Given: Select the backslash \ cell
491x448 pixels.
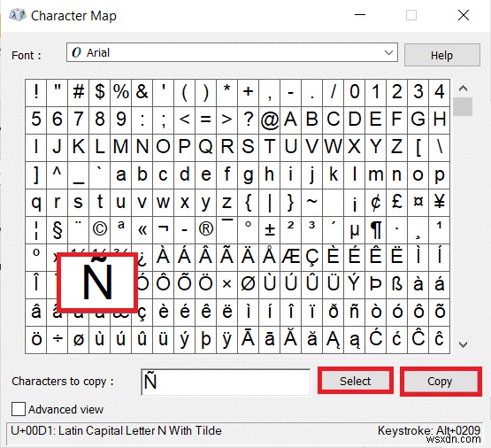Looking at the screenshot, I should [440, 148].
